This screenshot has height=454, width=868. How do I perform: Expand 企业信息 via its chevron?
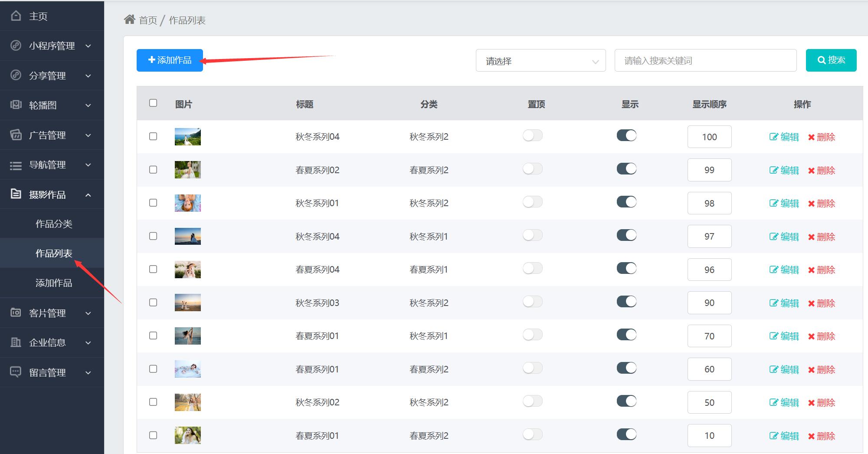[88, 342]
